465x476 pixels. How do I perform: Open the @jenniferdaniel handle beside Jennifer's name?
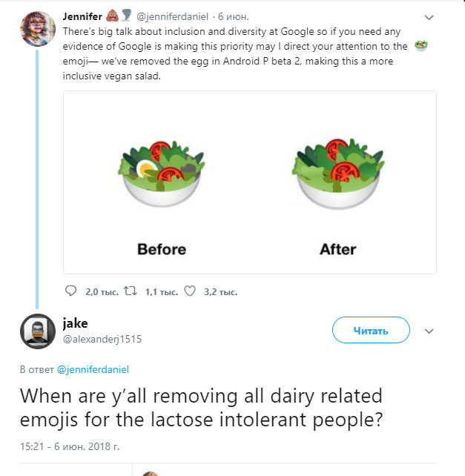pos(172,16)
